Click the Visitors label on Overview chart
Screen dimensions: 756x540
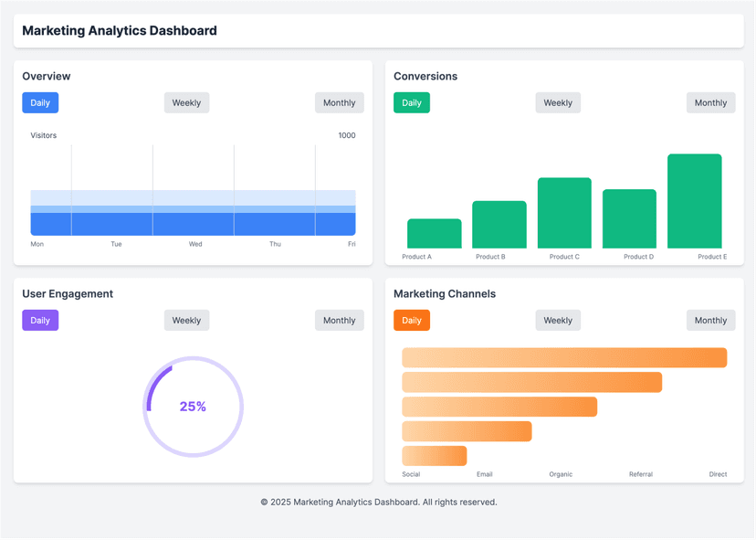tap(43, 135)
